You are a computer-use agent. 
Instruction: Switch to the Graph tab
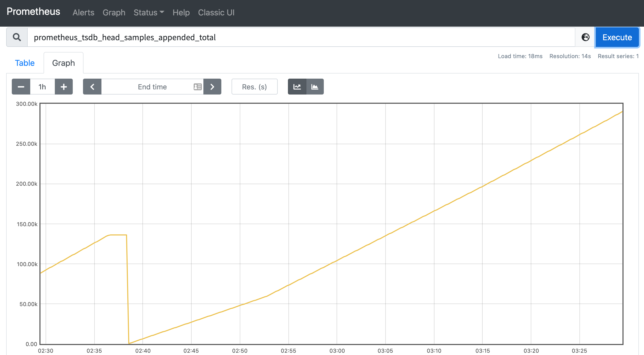(x=63, y=62)
